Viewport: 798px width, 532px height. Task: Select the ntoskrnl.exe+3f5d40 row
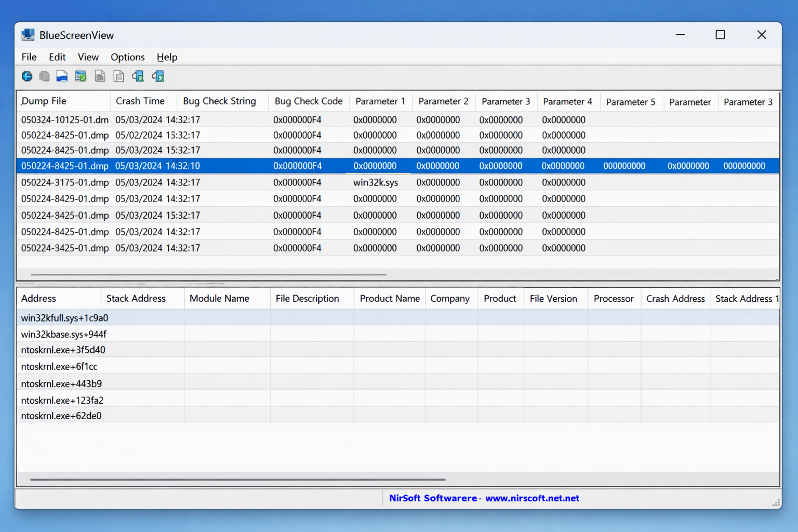[x=398, y=350]
